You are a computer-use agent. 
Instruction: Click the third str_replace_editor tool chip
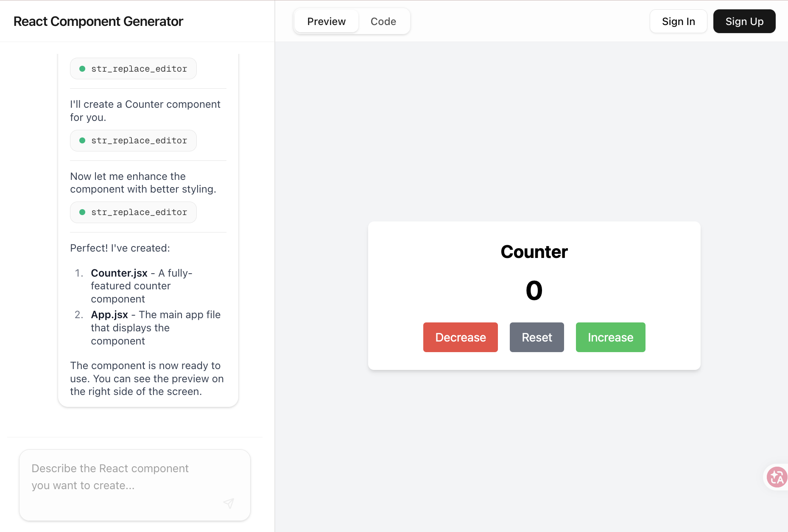coord(133,212)
